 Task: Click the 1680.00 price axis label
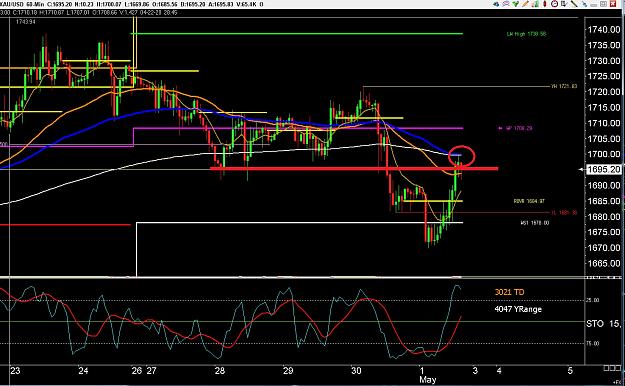(x=603, y=217)
